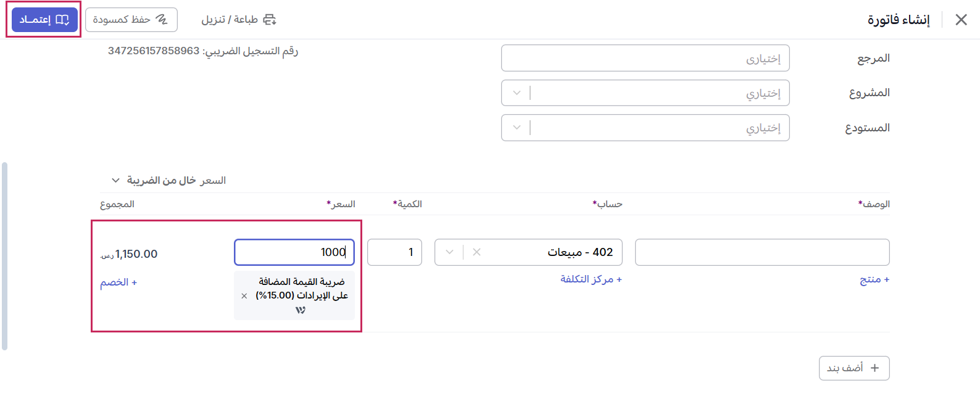The image size is (980, 412).
Task: Open the account 402 - مبيعات dropdown arrow
Action: pos(449,252)
